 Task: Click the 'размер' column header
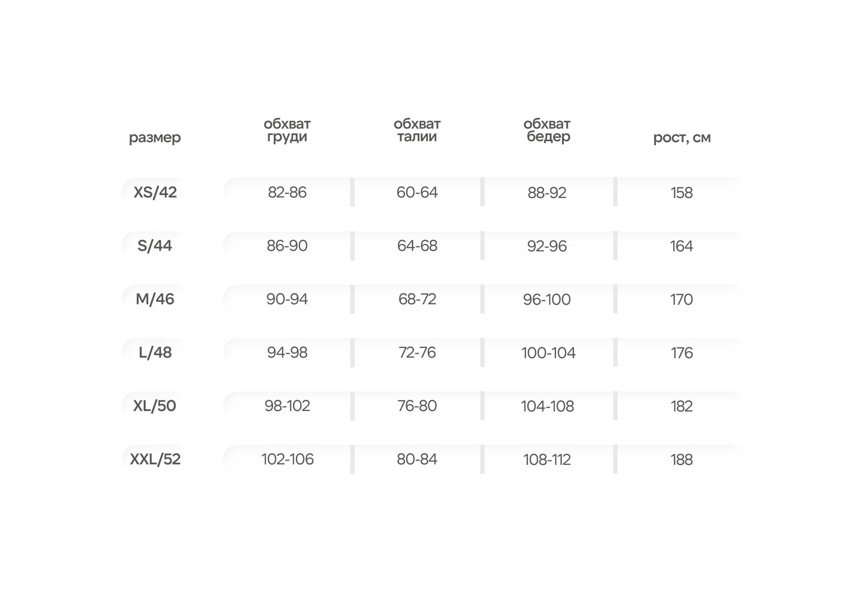tap(155, 138)
